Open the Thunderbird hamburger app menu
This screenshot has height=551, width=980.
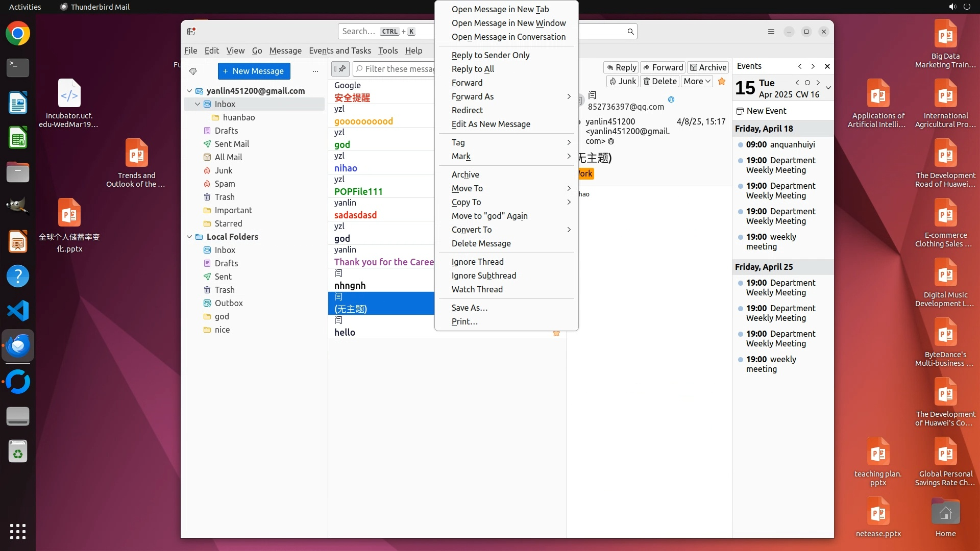pyautogui.click(x=771, y=32)
